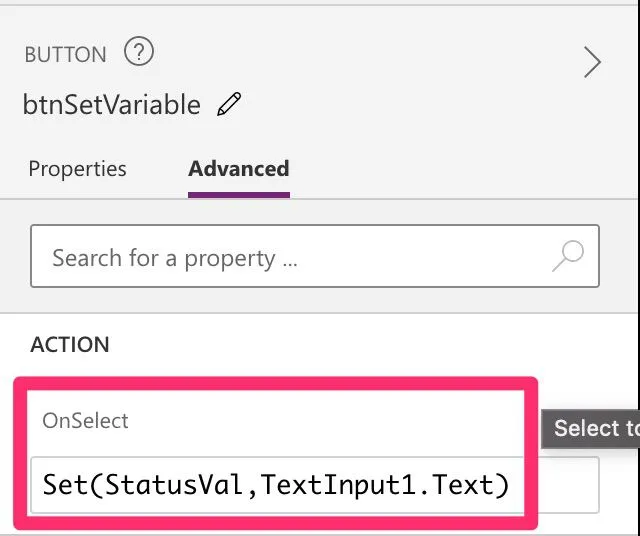Click the help question mark icon
The height and width of the screenshot is (536, 640).
click(x=139, y=52)
